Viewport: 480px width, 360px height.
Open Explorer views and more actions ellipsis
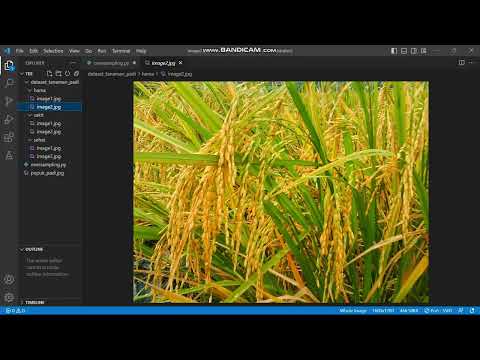[x=73, y=63]
